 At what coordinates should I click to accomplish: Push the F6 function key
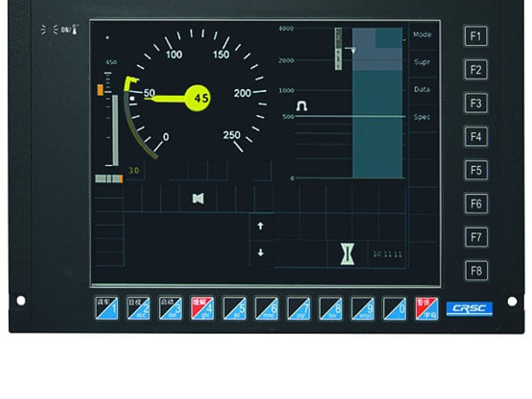[476, 204]
